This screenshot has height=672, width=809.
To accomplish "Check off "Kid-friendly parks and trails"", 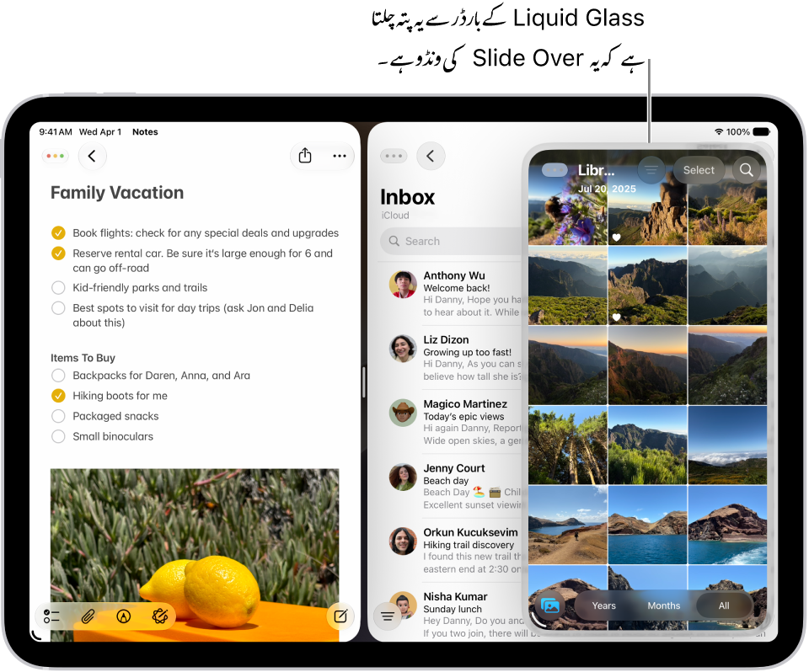I will pos(58,287).
